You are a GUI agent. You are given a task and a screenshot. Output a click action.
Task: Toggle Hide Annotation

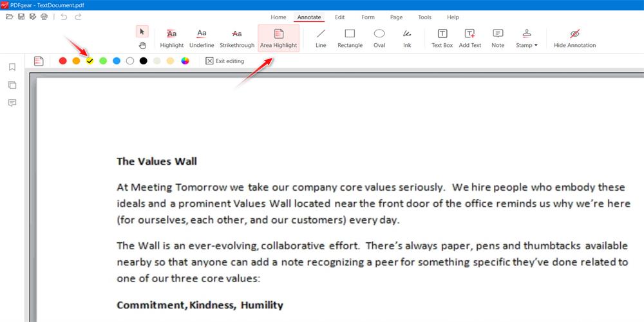pos(574,38)
